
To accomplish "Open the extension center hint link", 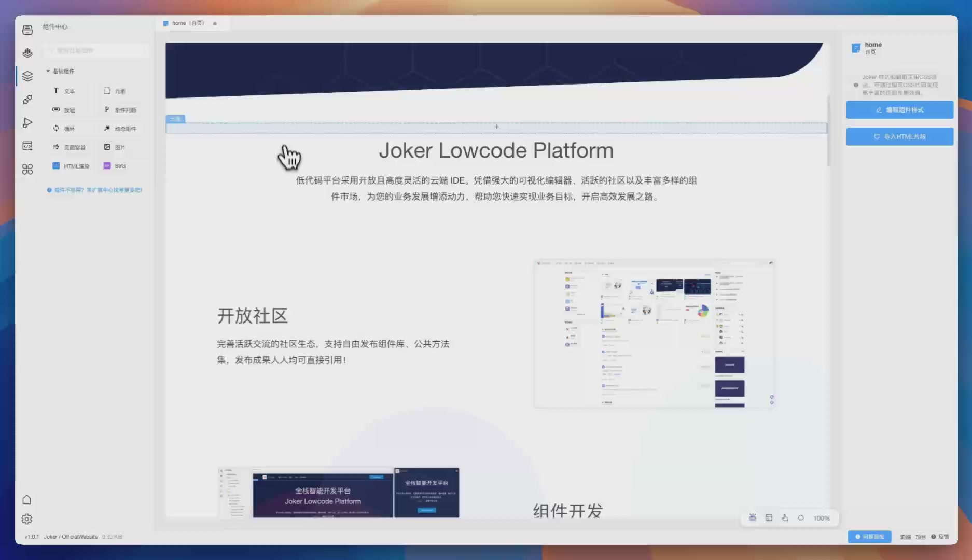I will pyautogui.click(x=95, y=190).
